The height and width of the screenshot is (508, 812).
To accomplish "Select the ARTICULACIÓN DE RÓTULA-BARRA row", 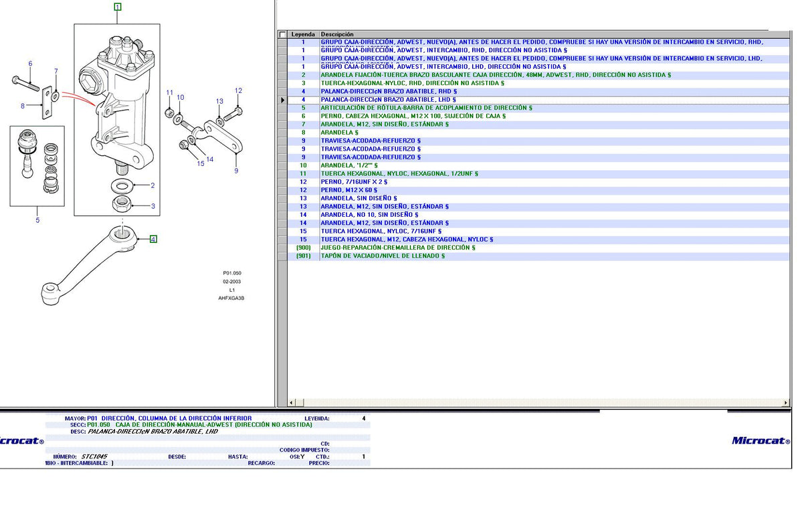I will click(x=426, y=108).
